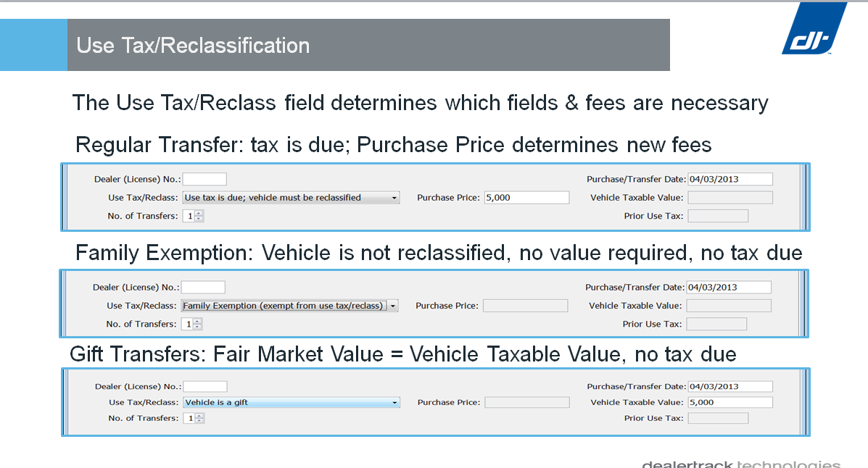Select the Vehicle Taxable Value field showing 5,000

729,403
